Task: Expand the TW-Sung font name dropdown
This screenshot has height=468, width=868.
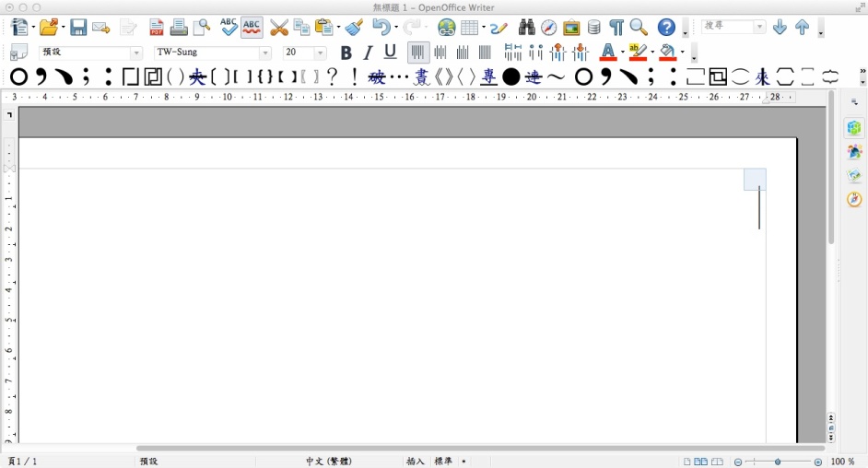Action: (265, 53)
